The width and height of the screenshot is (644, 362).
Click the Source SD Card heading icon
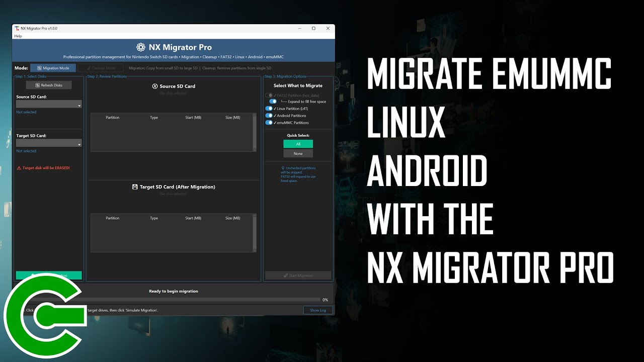point(155,86)
